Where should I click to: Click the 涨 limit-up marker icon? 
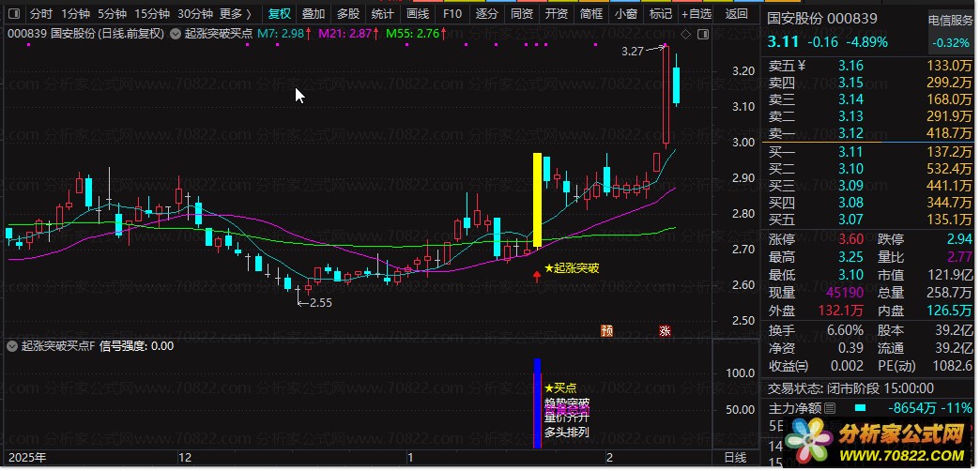coord(665,330)
